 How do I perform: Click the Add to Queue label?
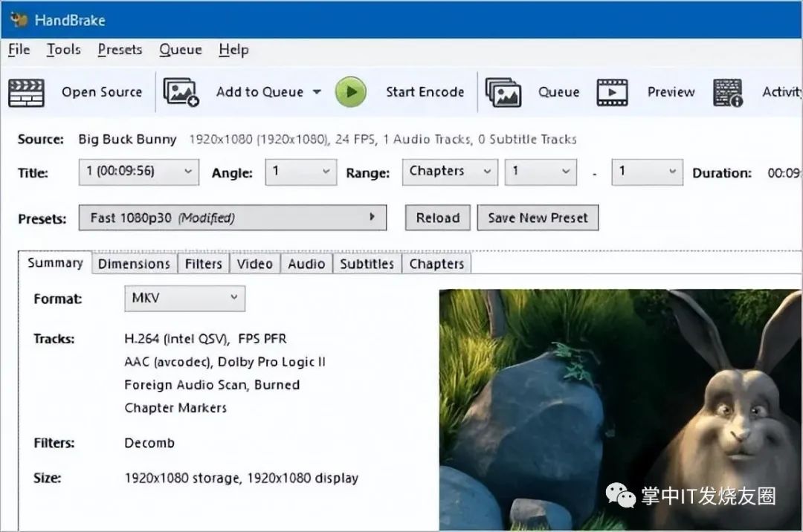[259, 92]
